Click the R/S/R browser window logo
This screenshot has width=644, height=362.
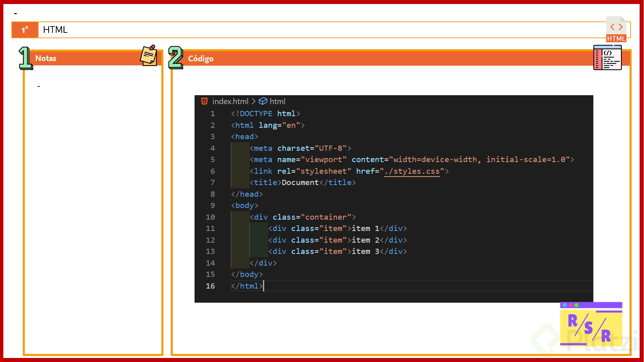tap(591, 324)
